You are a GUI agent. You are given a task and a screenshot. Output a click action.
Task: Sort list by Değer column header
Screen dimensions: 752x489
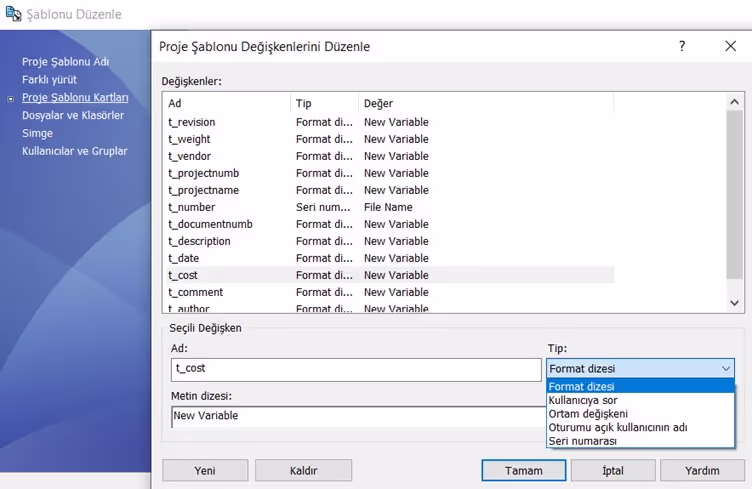(x=486, y=103)
